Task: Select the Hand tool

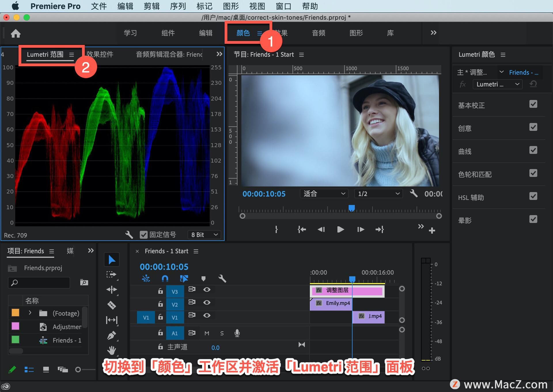Action: [111, 350]
